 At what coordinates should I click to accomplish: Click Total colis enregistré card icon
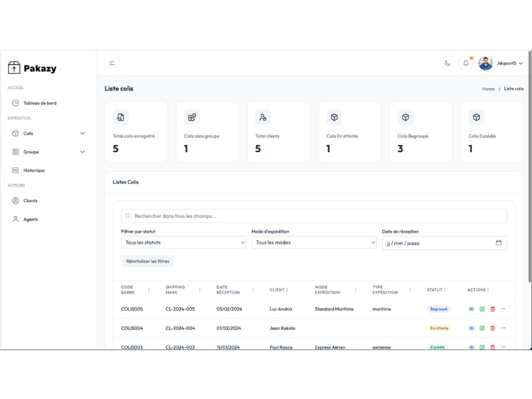(x=120, y=118)
